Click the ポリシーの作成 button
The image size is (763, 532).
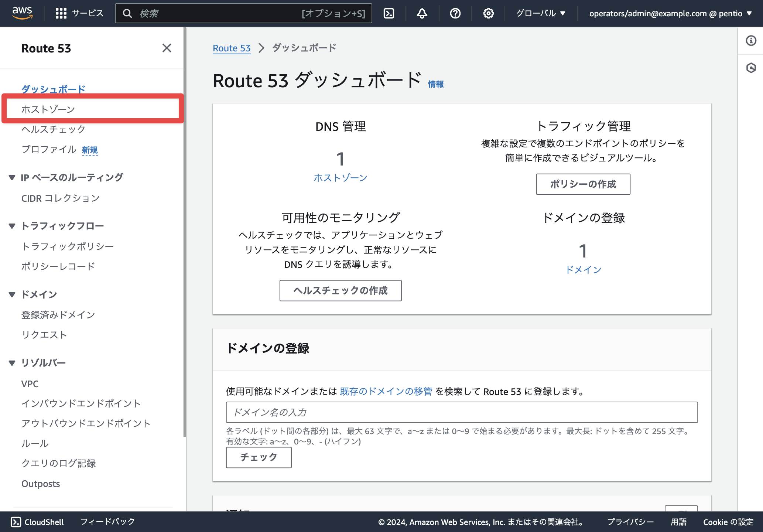[x=583, y=184]
